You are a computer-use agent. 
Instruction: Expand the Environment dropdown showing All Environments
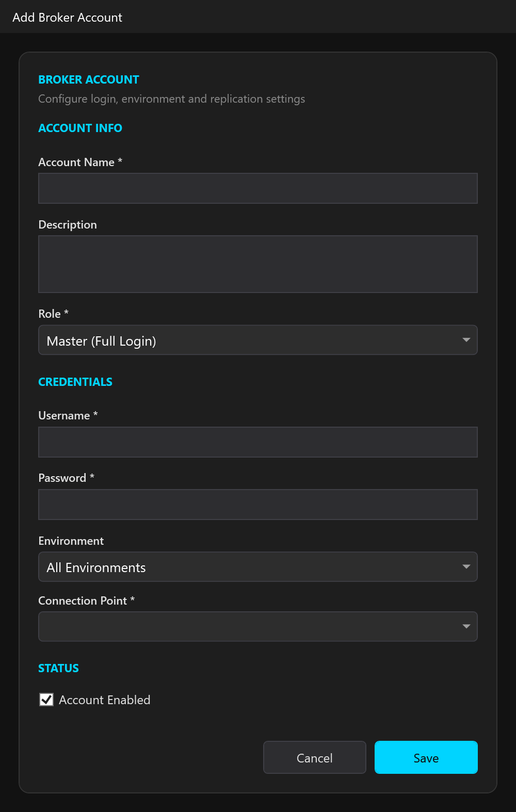258,567
